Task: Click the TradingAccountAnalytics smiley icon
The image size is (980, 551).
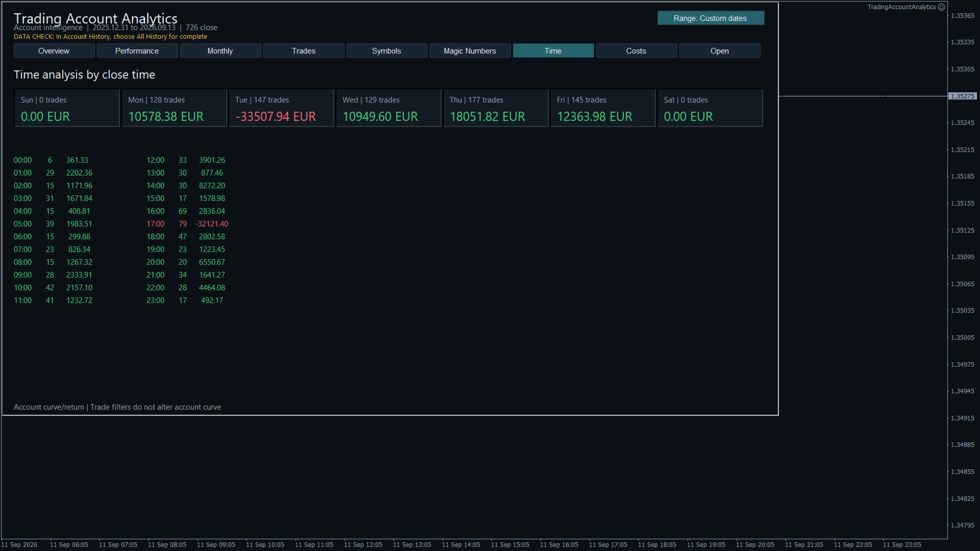Action: [941, 7]
